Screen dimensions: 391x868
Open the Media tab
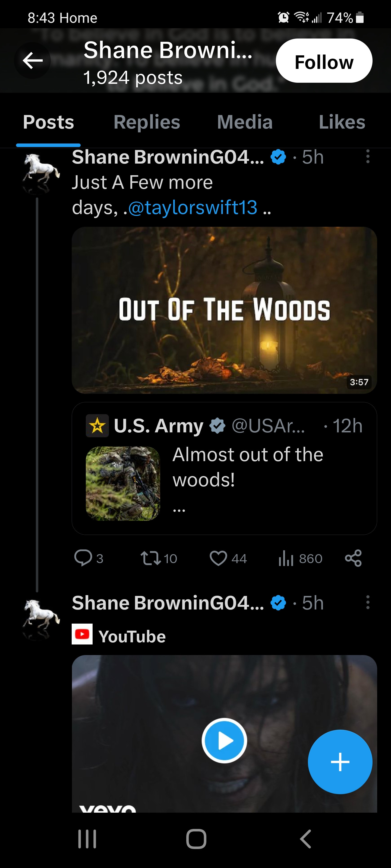coord(245,122)
